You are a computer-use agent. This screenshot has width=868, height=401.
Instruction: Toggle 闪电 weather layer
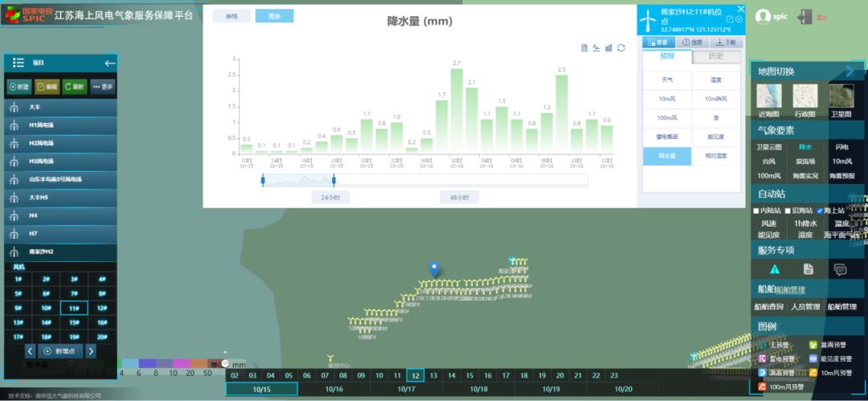click(841, 147)
